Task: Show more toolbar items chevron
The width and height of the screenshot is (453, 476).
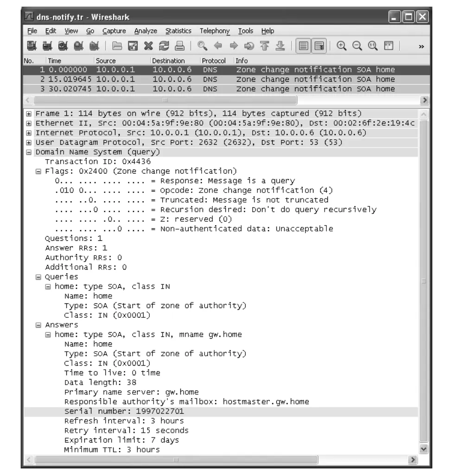Action: [x=421, y=46]
